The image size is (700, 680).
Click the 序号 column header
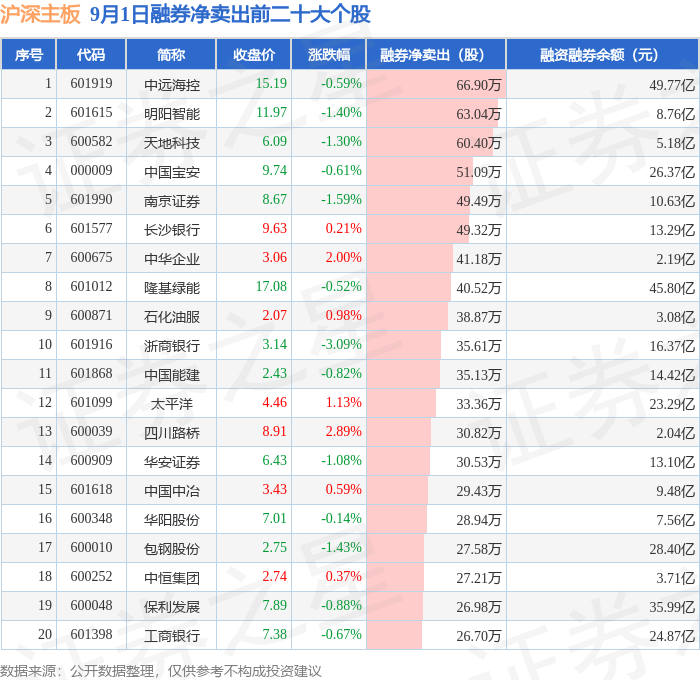pos(29,55)
